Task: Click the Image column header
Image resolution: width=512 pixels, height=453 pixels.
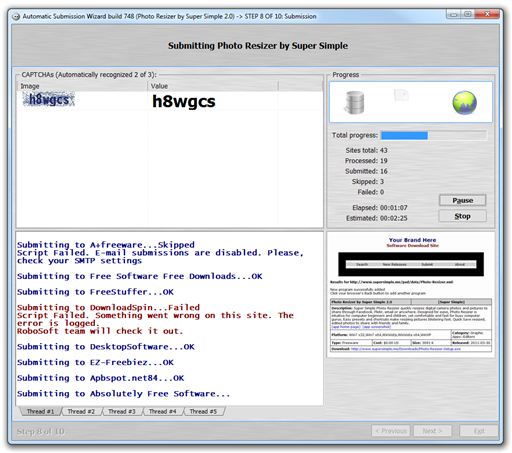Action: point(82,86)
